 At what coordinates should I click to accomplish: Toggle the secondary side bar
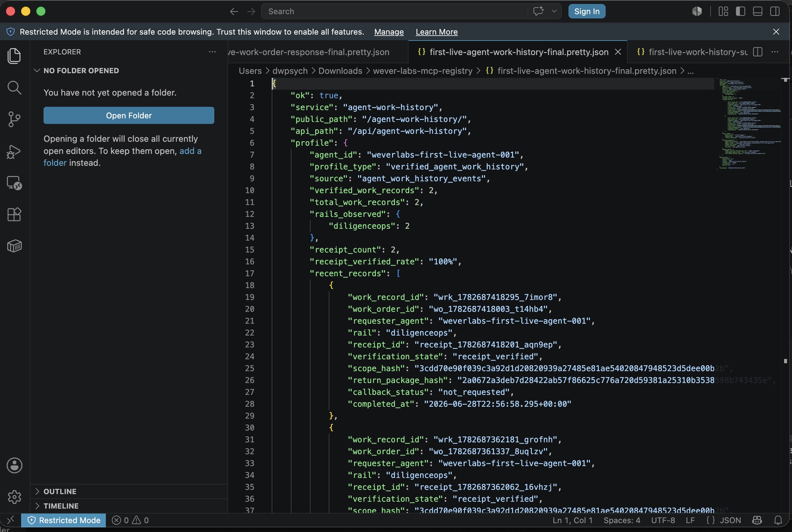coord(775,11)
